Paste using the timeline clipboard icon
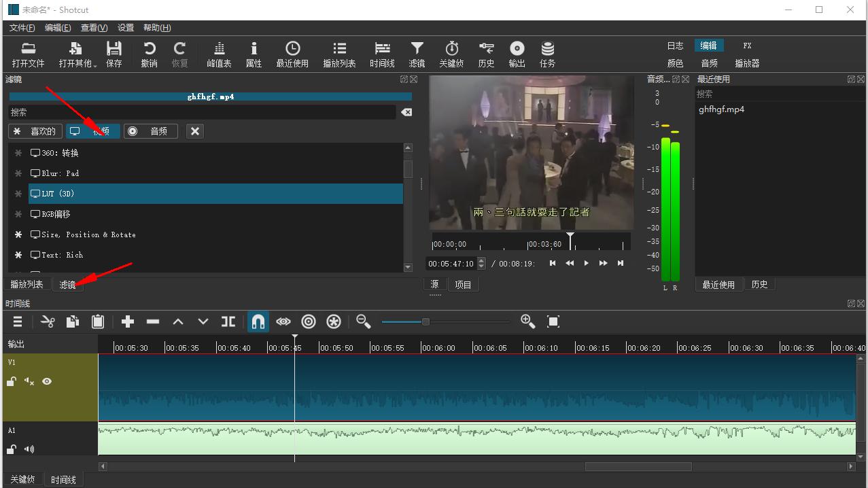868x488 pixels. [98, 321]
